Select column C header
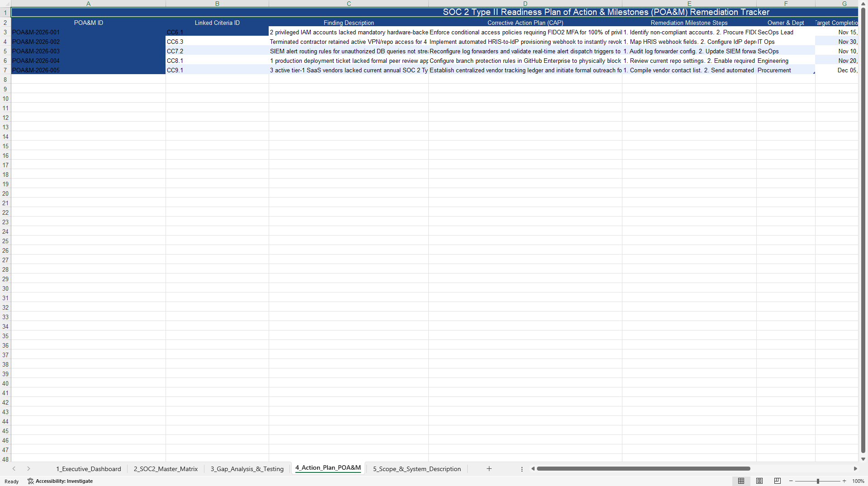Screen dimensions: 868x486 [349, 4]
